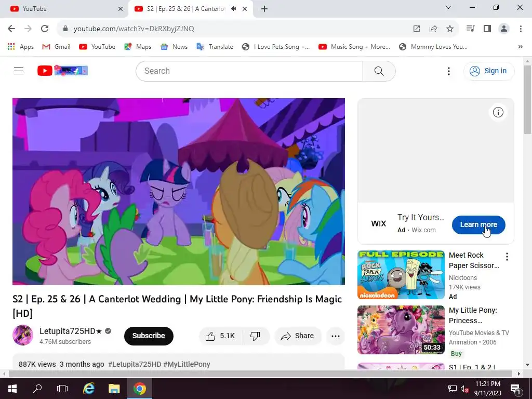The width and height of the screenshot is (532, 399).
Task: Open Maps bookmark
Action: [x=138, y=47]
